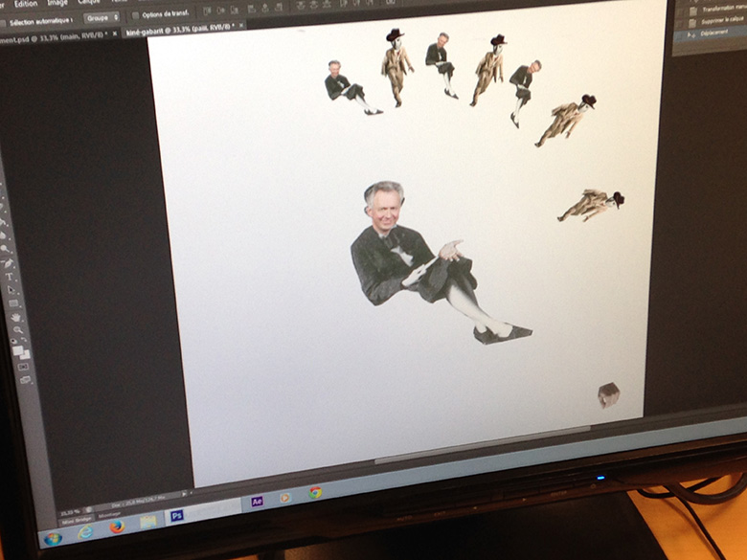Screen dimensions: 747x560
Task: Select the Zoom magnifier tool
Action: (16, 331)
